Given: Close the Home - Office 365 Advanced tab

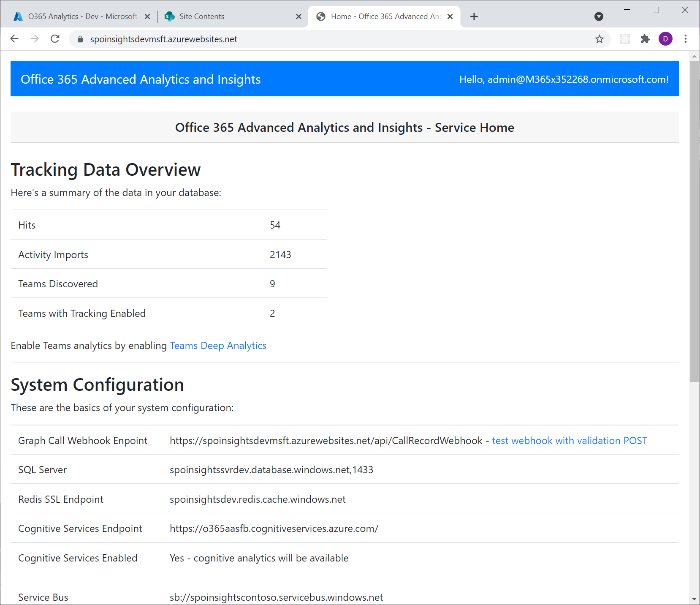Looking at the screenshot, I should (x=450, y=16).
